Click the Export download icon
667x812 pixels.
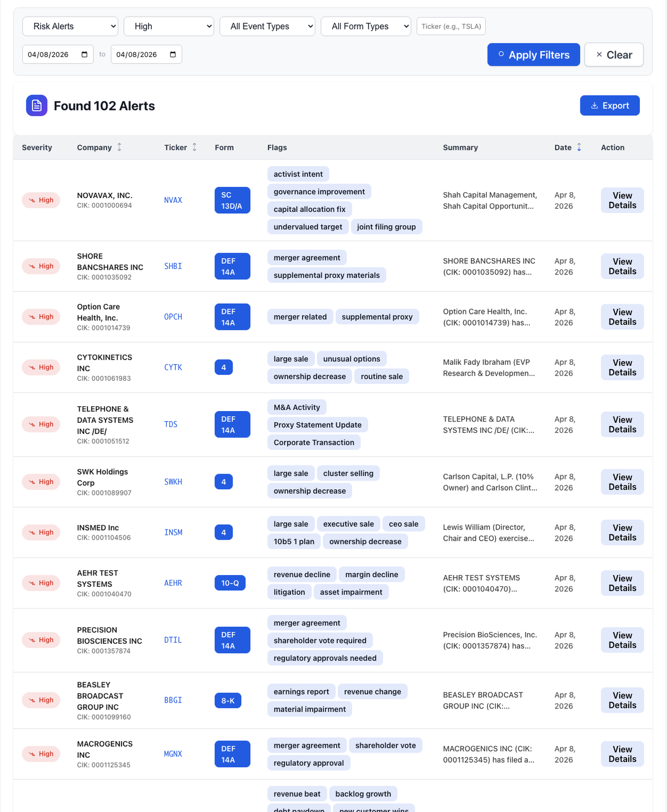coord(595,105)
